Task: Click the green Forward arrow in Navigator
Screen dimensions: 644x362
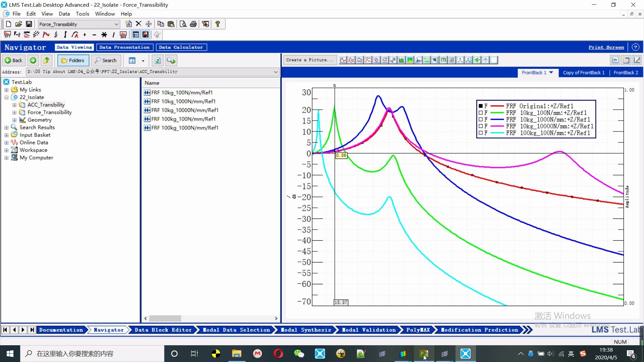Action: [33, 60]
